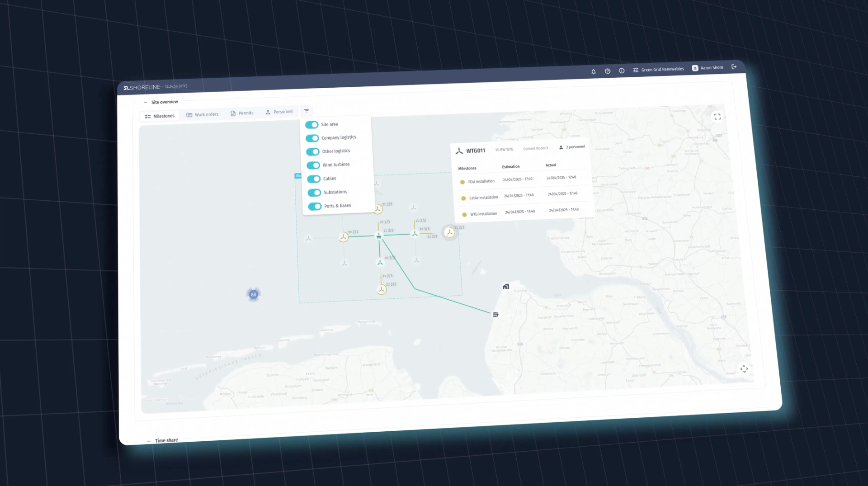This screenshot has height=486, width=868.
Task: Open the help question mark icon
Action: point(608,71)
